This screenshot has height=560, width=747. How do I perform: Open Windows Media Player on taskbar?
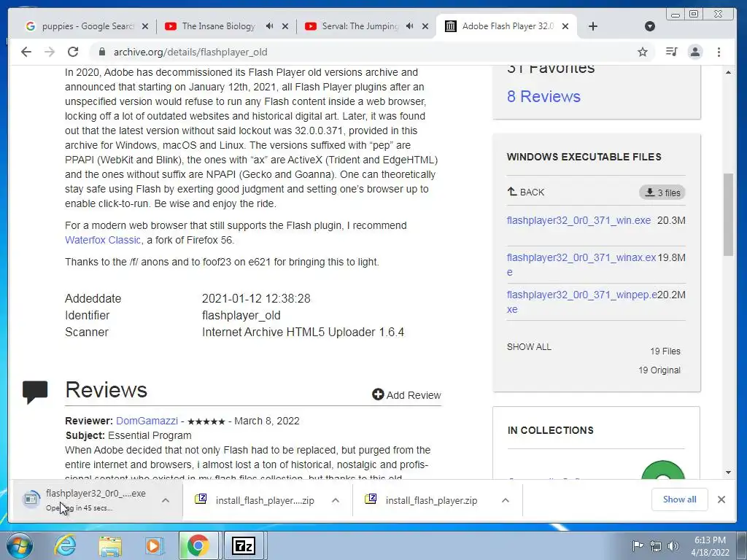pyautogui.click(x=154, y=545)
